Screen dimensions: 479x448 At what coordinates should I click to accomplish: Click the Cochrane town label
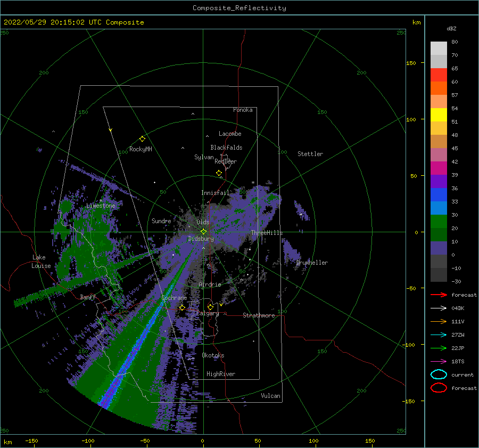pyautogui.click(x=174, y=298)
